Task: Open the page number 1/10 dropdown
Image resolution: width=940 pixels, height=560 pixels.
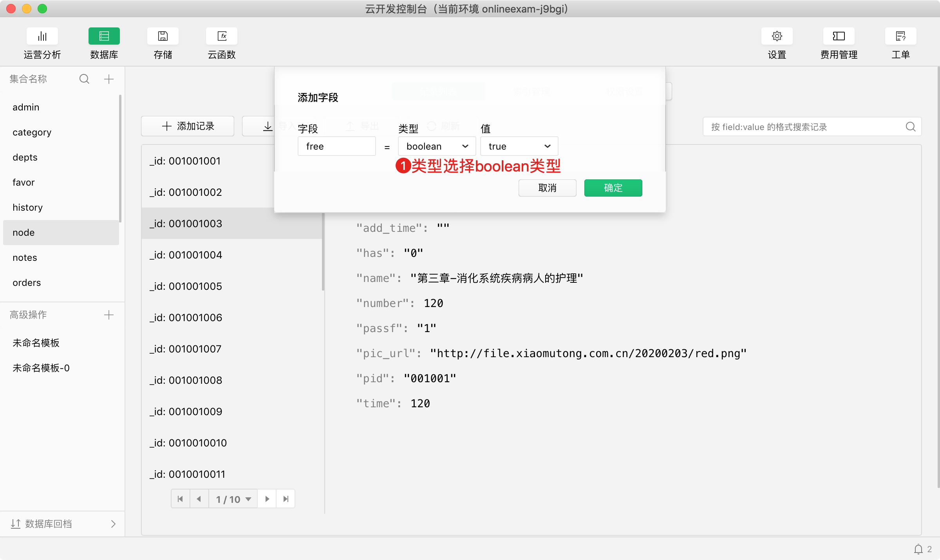Action: pyautogui.click(x=233, y=499)
